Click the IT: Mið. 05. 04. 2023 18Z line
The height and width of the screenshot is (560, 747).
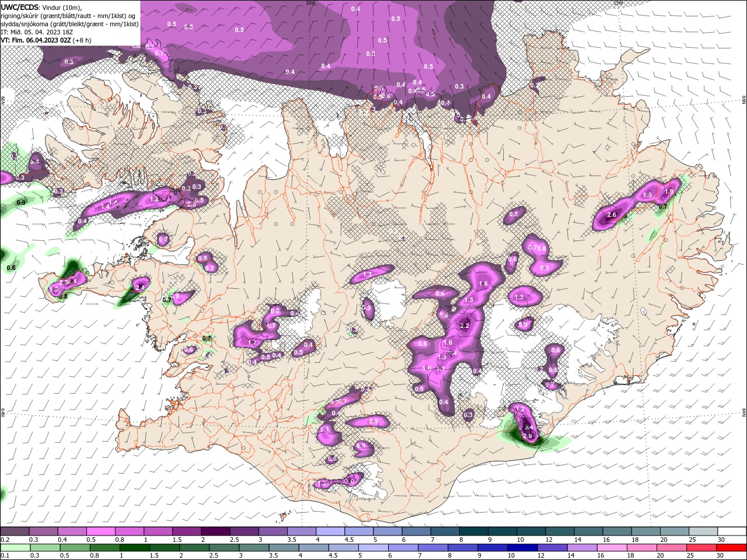click(36, 32)
